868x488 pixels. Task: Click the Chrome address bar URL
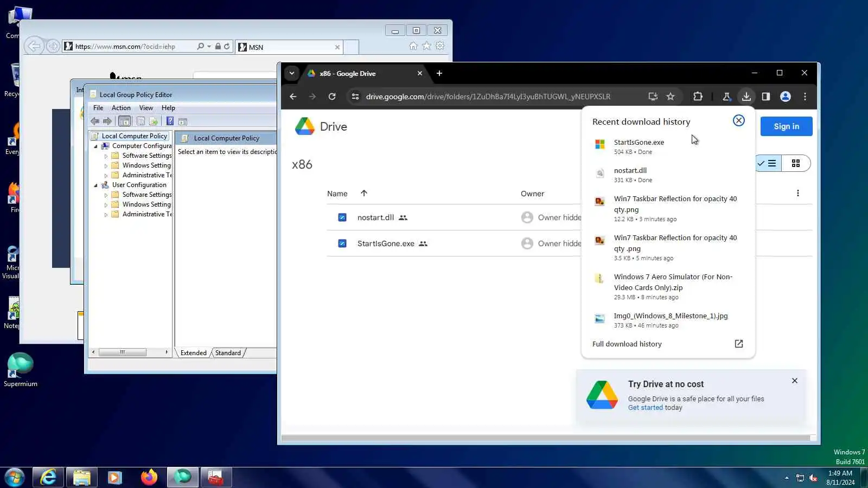pyautogui.click(x=488, y=97)
